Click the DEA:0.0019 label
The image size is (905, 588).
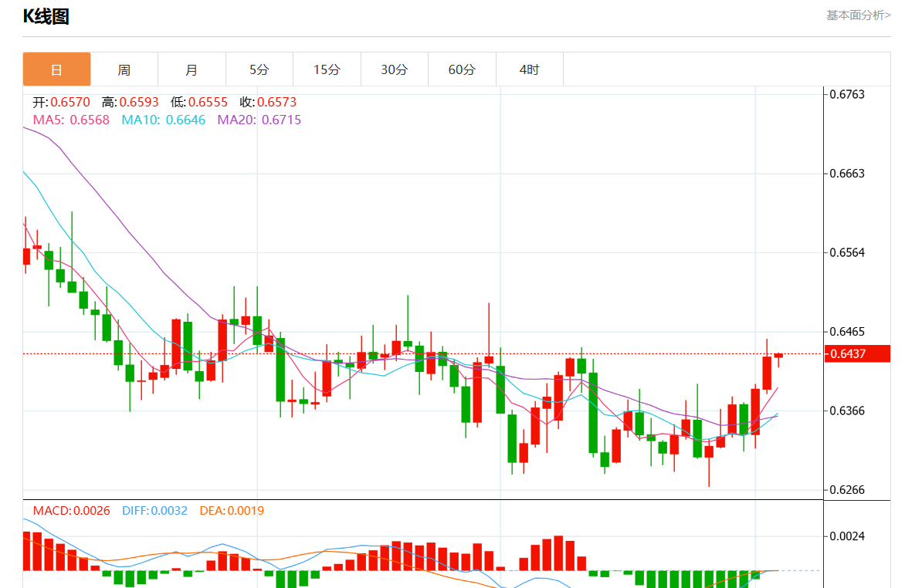(232, 511)
